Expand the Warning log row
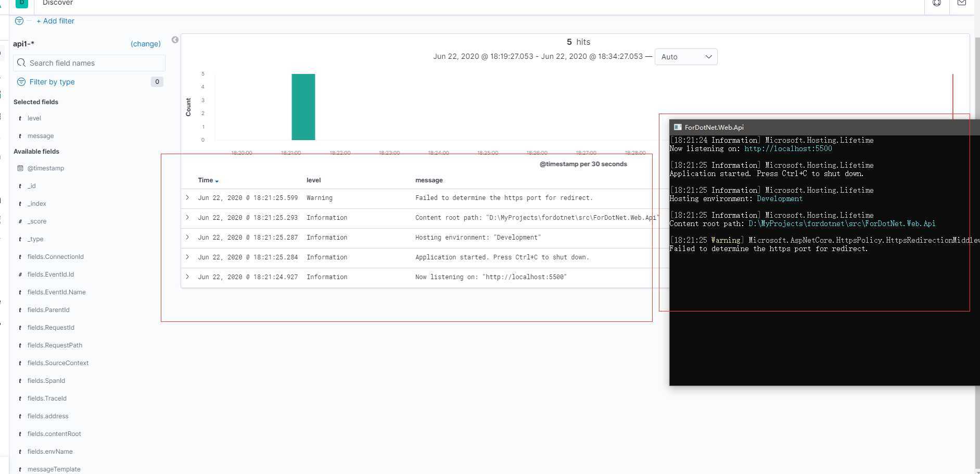Screen dimensions: 980x474 click(187, 198)
